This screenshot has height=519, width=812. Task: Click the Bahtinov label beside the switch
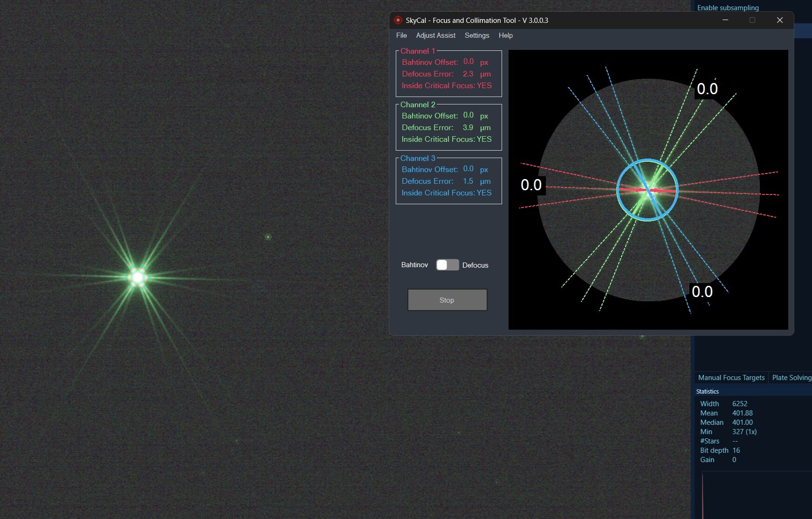(414, 265)
